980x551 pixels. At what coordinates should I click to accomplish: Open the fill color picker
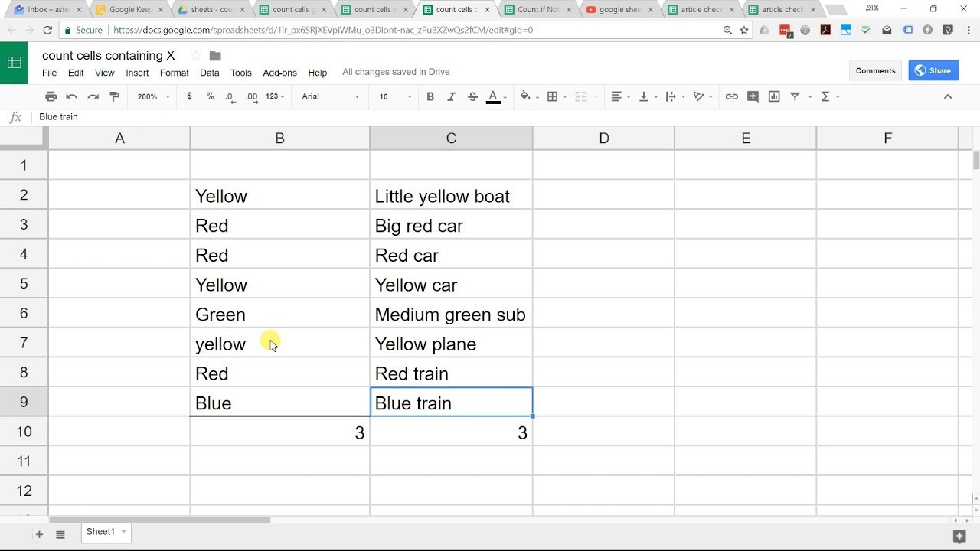pos(528,96)
